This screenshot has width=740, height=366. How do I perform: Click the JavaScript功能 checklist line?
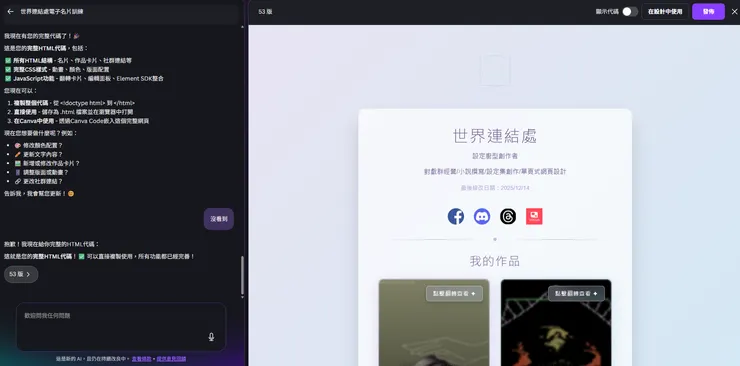coord(84,78)
